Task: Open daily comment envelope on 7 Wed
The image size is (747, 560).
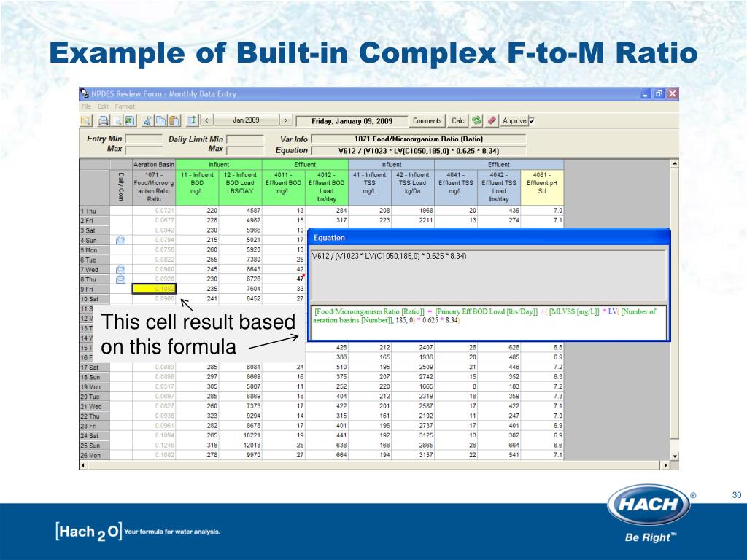Action: [x=121, y=270]
